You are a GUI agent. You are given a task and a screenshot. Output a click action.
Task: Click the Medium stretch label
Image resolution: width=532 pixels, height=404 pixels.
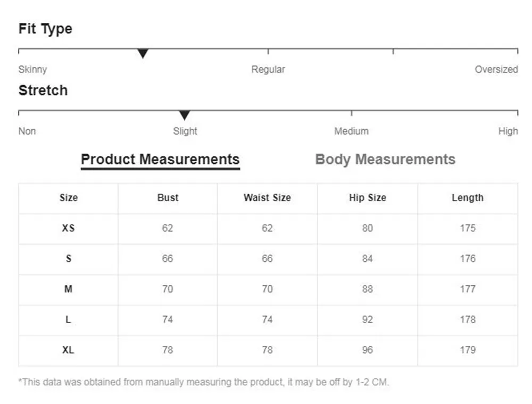[x=351, y=131]
